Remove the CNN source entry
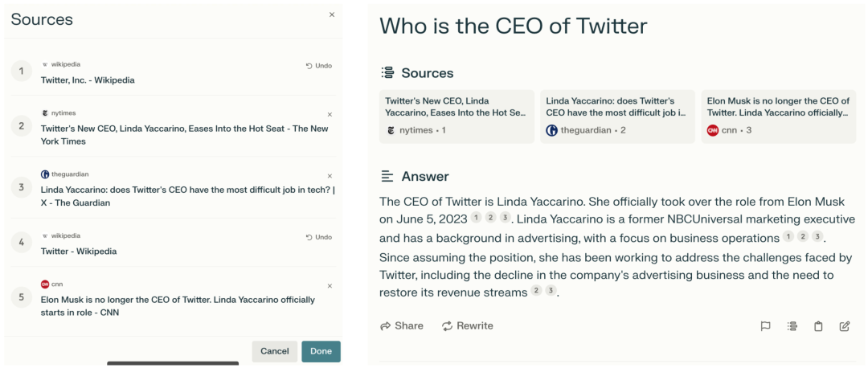 tap(330, 286)
